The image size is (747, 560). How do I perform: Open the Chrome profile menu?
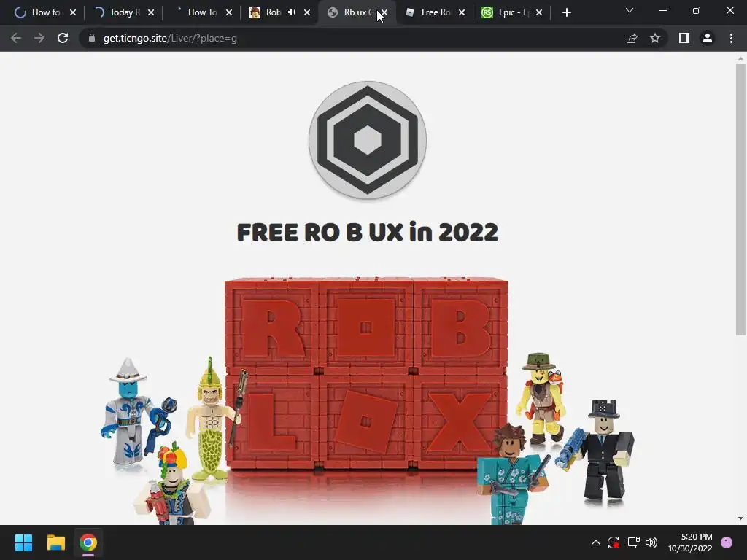tap(708, 38)
